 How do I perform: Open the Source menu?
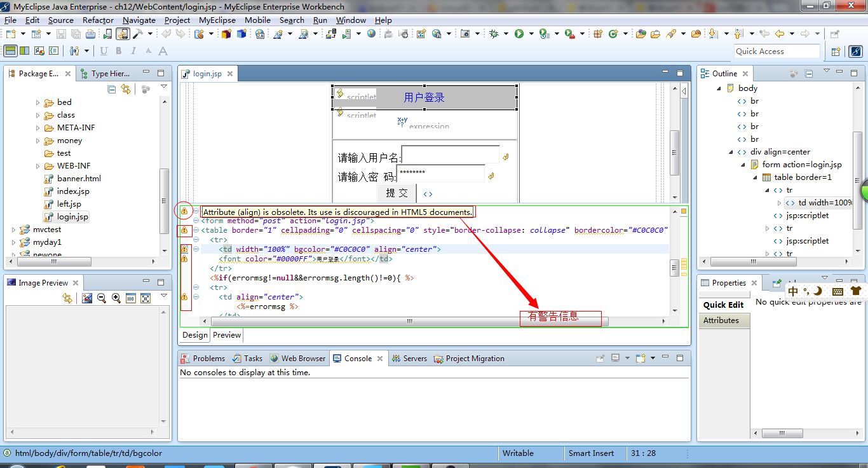pyautogui.click(x=61, y=20)
